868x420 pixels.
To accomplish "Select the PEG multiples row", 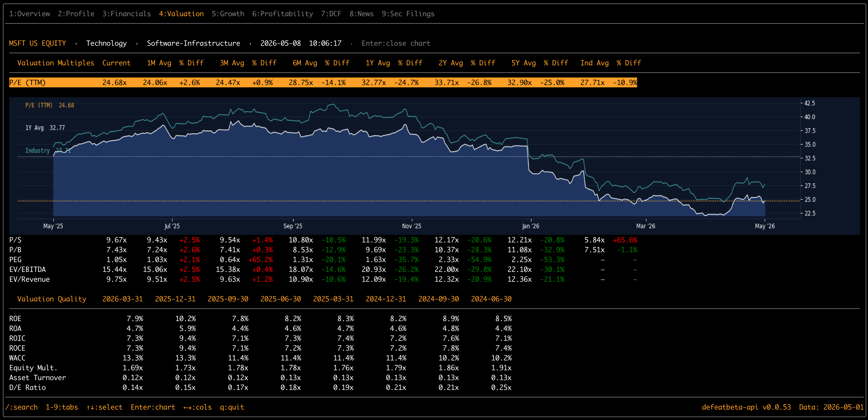I will (x=323, y=260).
